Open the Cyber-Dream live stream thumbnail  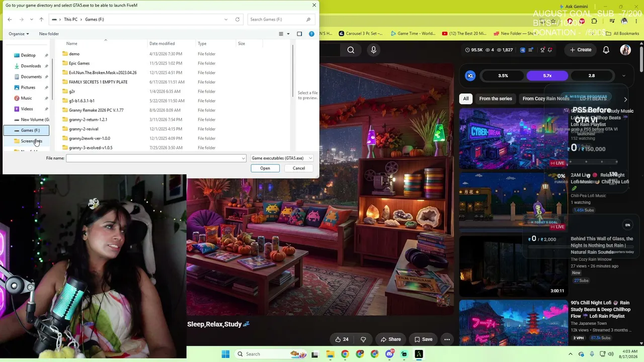pos(513,138)
